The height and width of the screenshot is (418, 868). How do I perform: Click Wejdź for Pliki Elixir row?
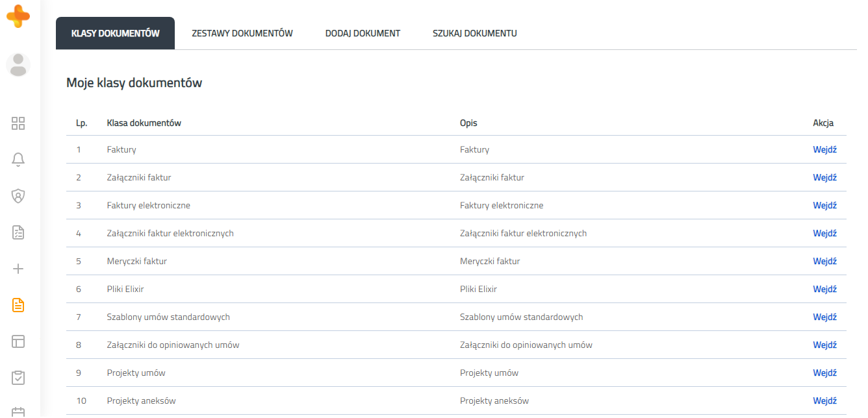pos(824,289)
